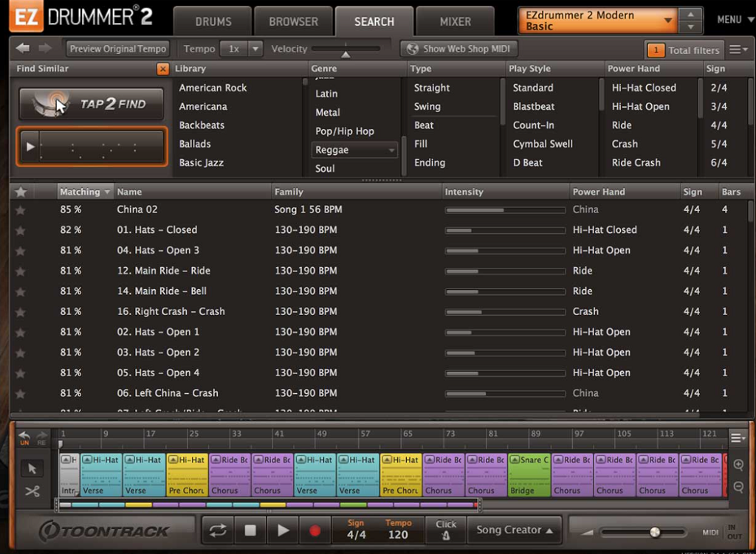This screenshot has height=554, width=756.
Task: Open the MENU dropdown
Action: (735, 20)
